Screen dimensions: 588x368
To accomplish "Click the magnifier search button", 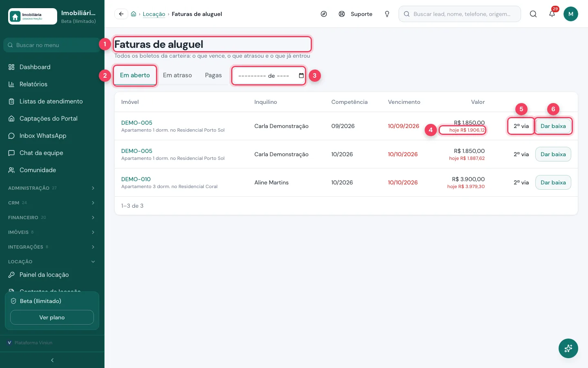I will (x=533, y=14).
